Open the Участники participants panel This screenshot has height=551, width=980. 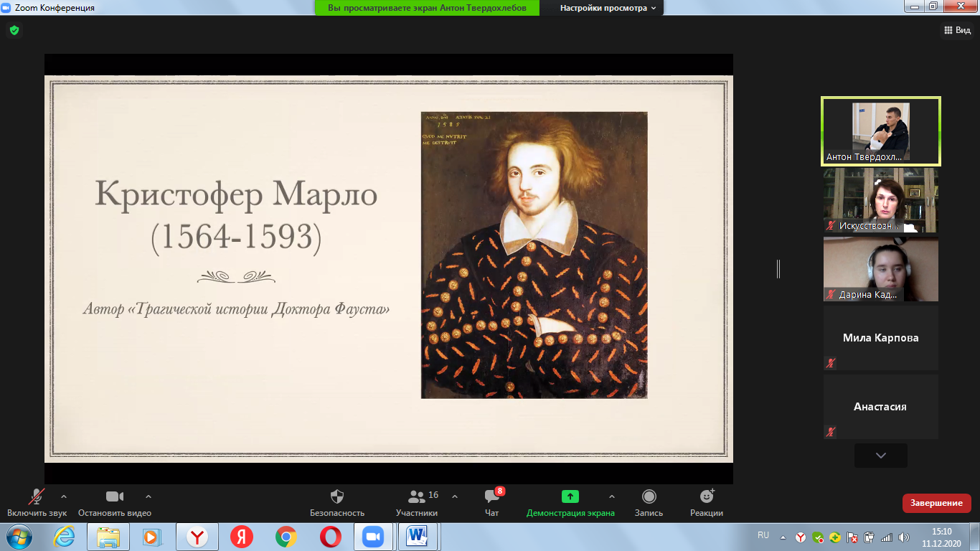417,502
